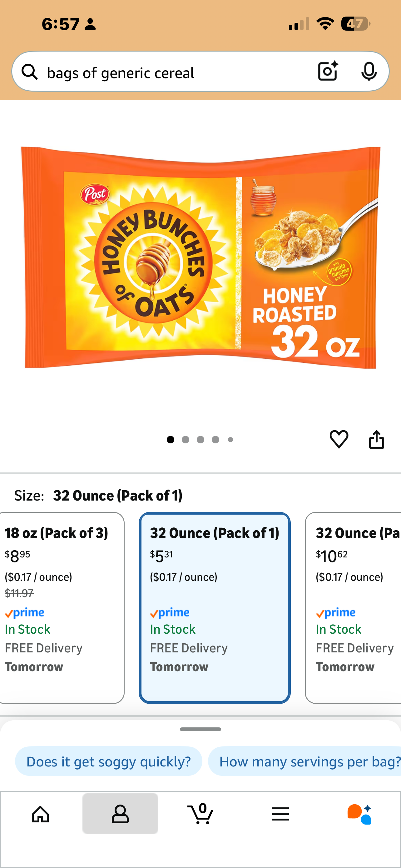Screen dimensions: 401x868
Task: Launch the Rufus AI assistant icon
Action: pyautogui.click(x=359, y=814)
